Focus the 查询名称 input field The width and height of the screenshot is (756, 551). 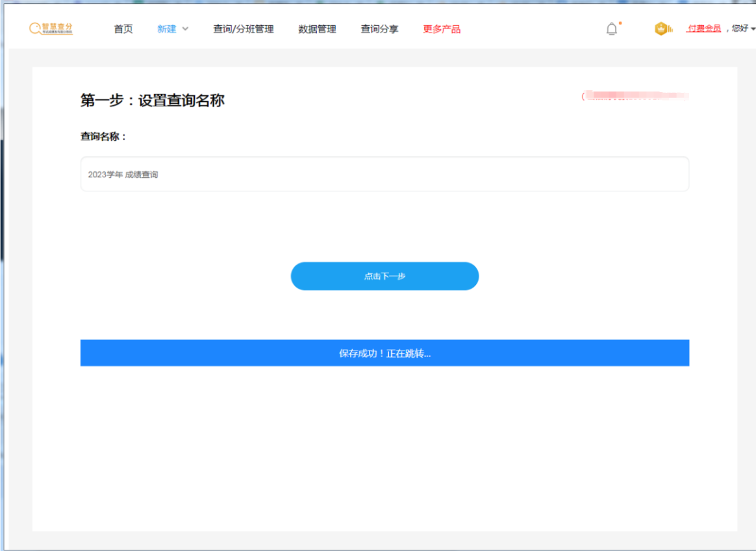[x=384, y=174]
